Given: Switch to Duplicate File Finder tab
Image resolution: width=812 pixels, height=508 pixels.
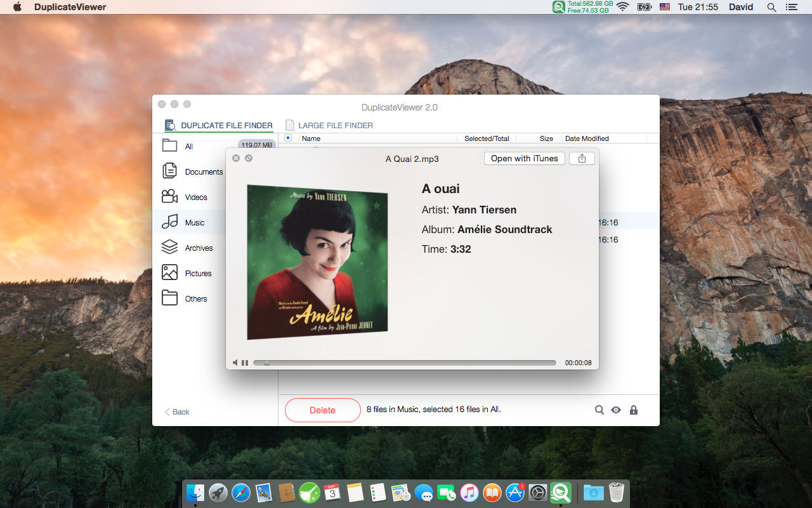Looking at the screenshot, I should coord(219,125).
